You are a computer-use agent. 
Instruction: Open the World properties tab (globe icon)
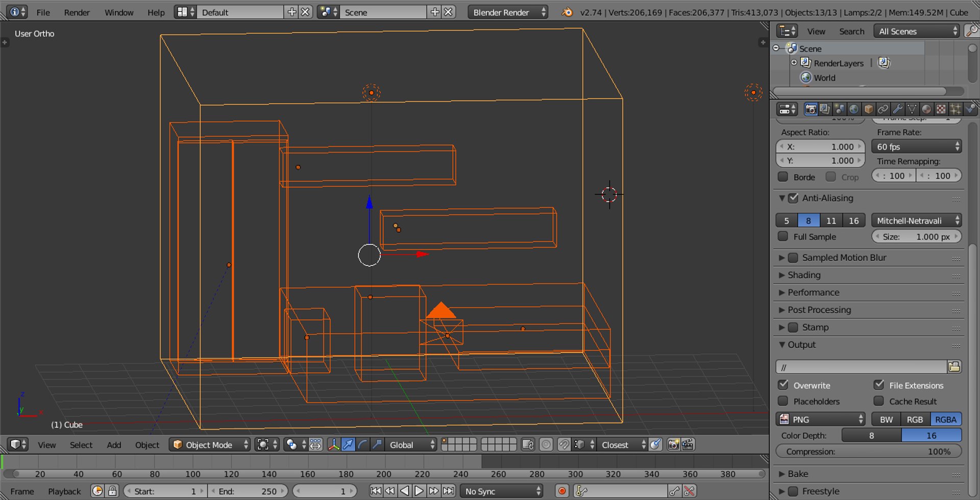(x=853, y=109)
